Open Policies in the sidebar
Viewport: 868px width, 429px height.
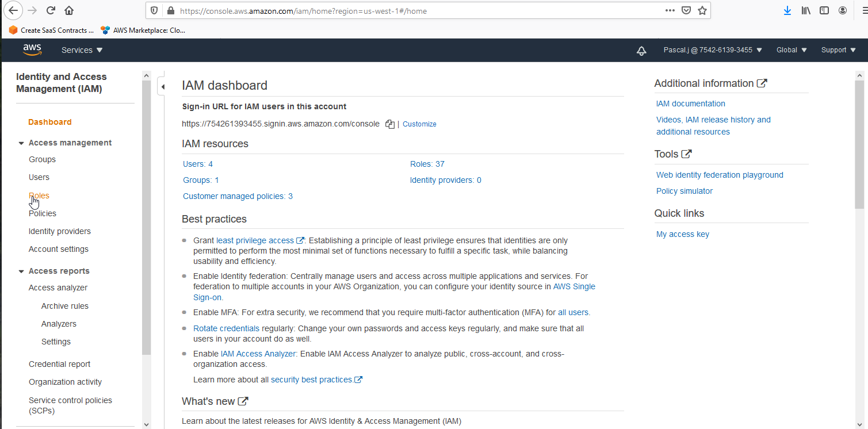pyautogui.click(x=43, y=213)
